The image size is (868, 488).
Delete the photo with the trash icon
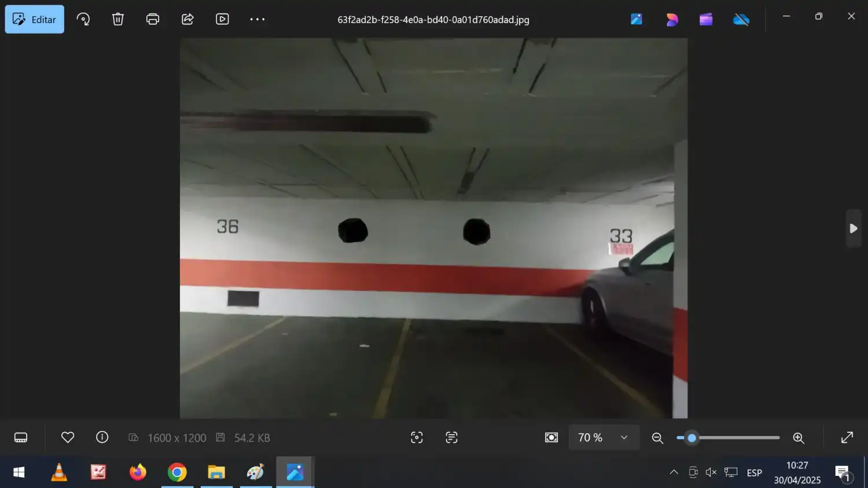(x=118, y=19)
